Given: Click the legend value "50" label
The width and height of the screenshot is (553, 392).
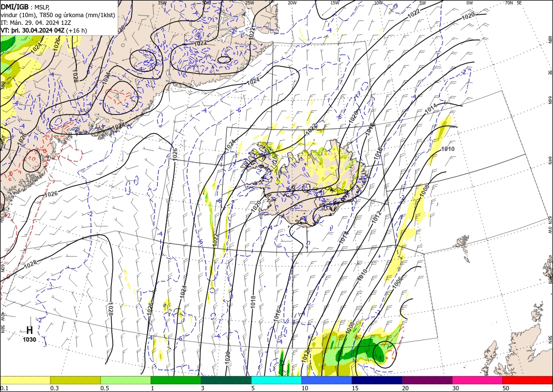Looking at the screenshot, I should pyautogui.click(x=506, y=388).
